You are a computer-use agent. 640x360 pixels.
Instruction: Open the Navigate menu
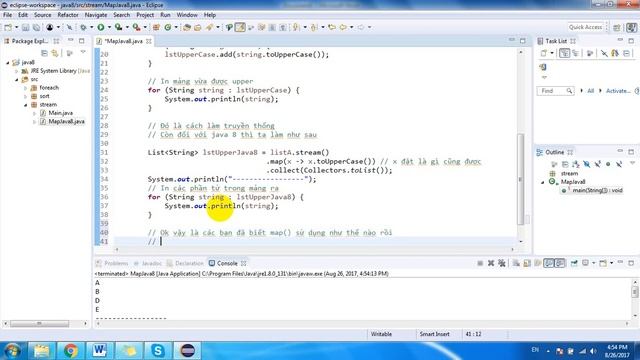tap(96, 15)
